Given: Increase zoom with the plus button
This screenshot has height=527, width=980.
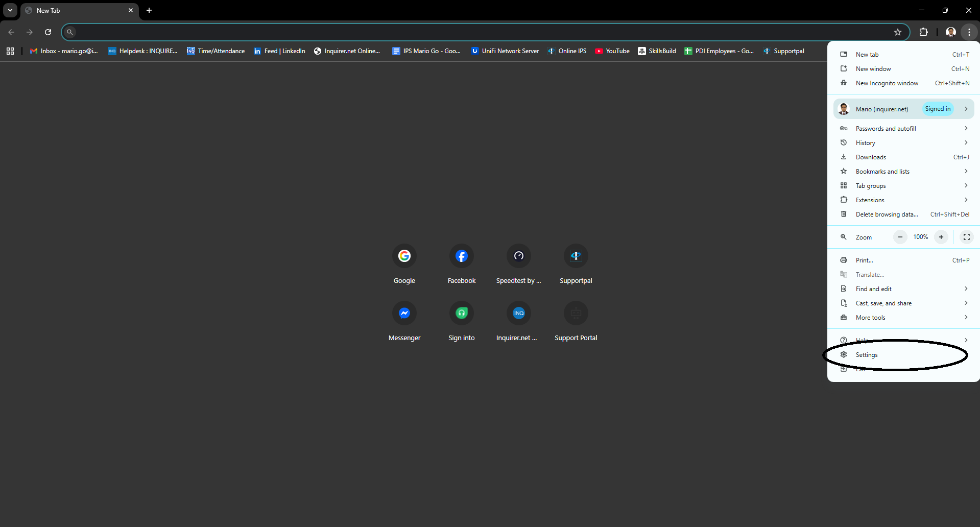Looking at the screenshot, I should [941, 237].
